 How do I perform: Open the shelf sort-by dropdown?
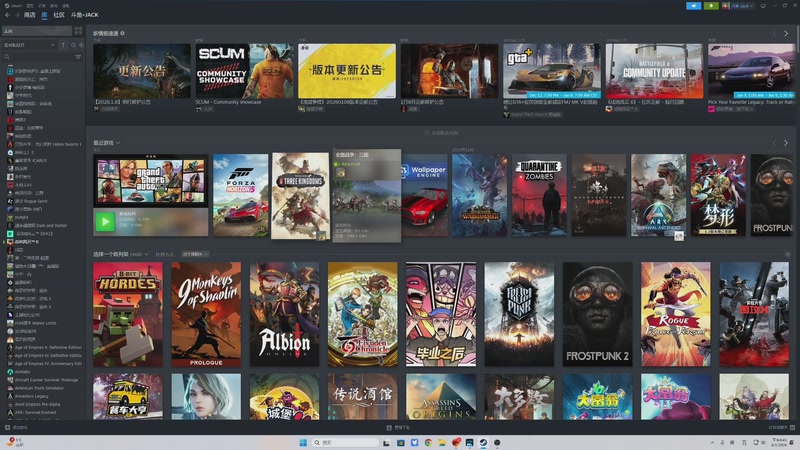tap(195, 254)
